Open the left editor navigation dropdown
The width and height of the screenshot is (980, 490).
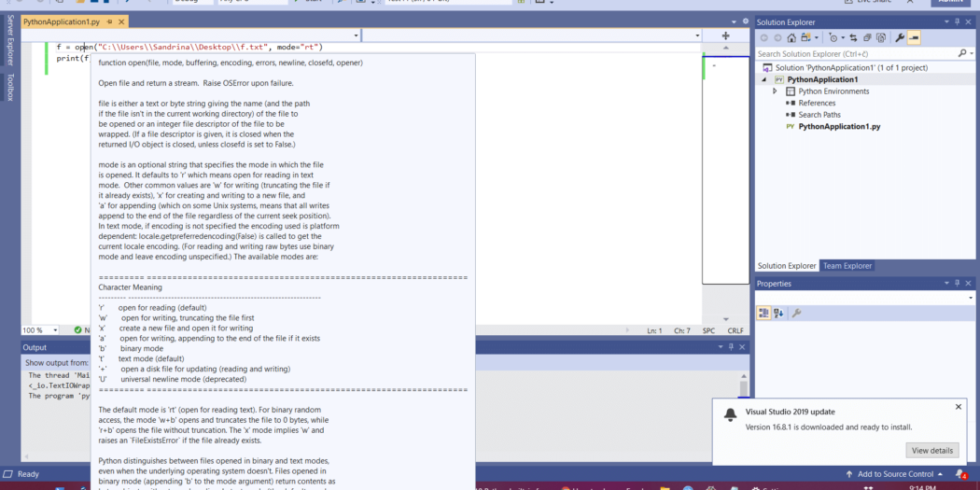[357, 35]
